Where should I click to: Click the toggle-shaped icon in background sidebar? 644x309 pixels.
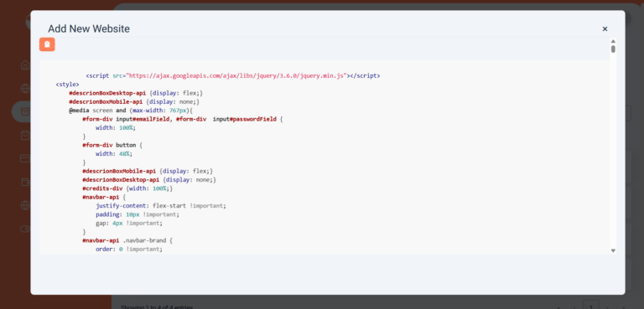tap(25, 228)
